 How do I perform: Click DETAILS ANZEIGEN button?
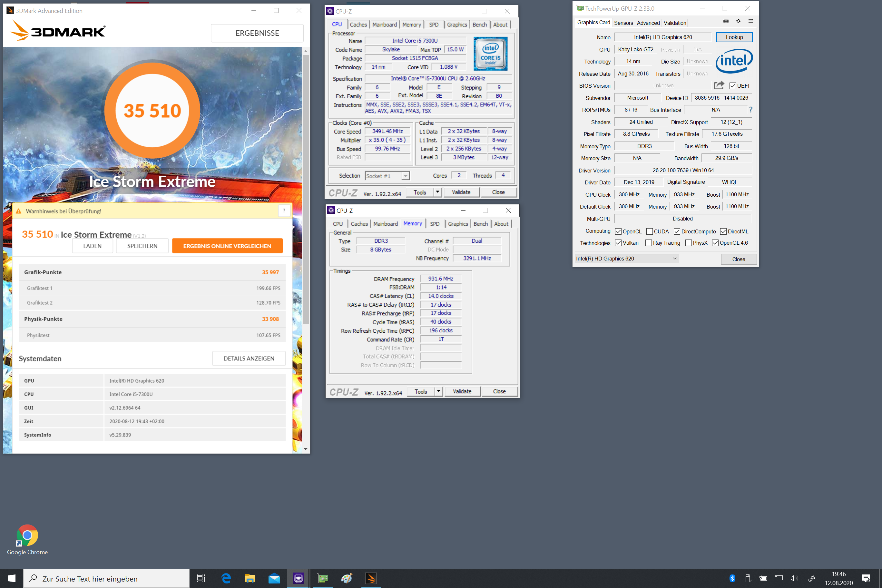tap(249, 358)
